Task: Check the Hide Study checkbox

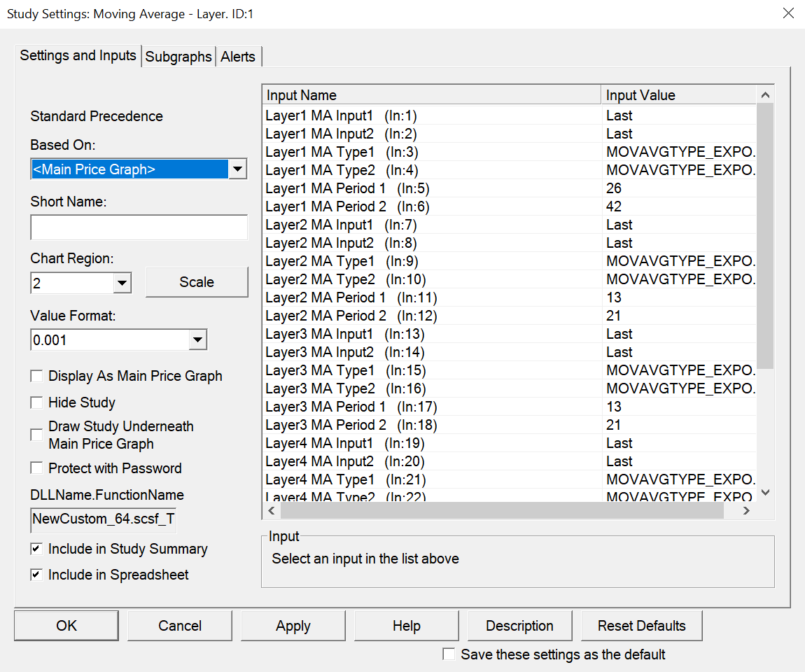Action: click(x=37, y=403)
